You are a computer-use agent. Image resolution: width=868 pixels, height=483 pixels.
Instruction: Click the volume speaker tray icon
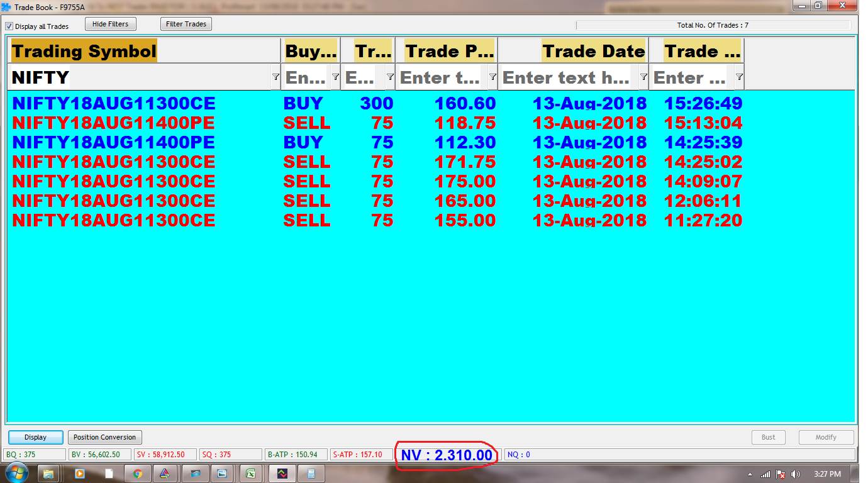796,474
